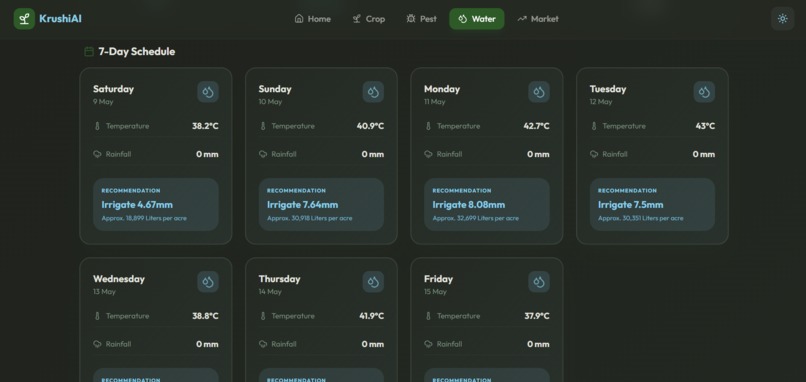806x382 pixels.
Task: Click the rain cloud icon in Thursday card
Action: click(263, 344)
